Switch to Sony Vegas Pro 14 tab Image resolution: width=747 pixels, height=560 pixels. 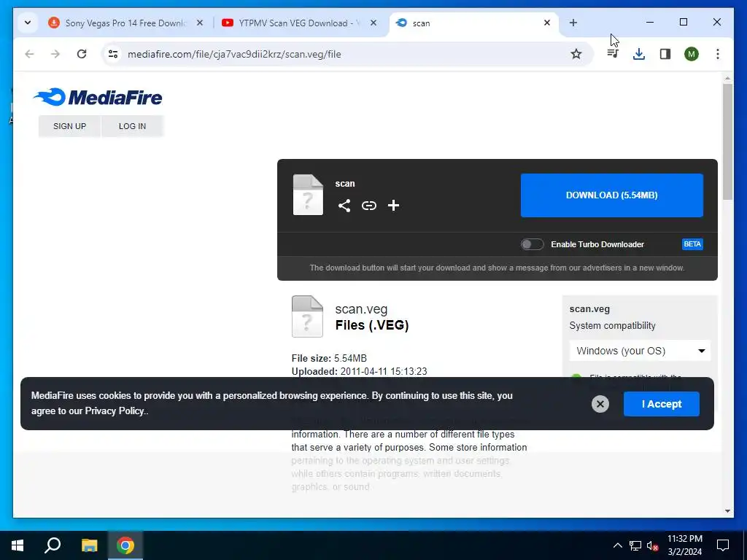[x=125, y=23]
